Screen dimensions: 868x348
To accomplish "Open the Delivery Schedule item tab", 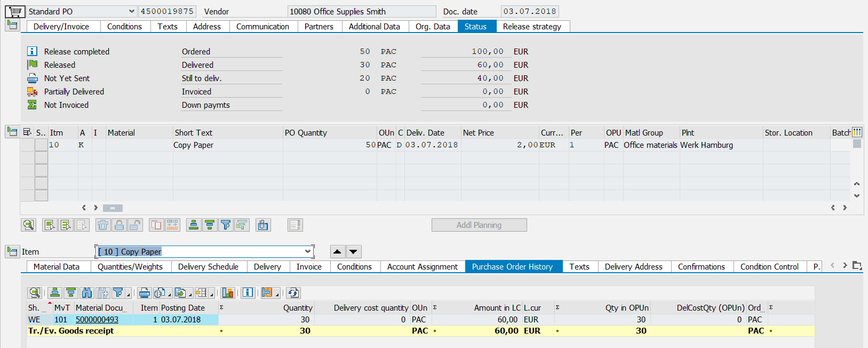I will coord(208,267).
